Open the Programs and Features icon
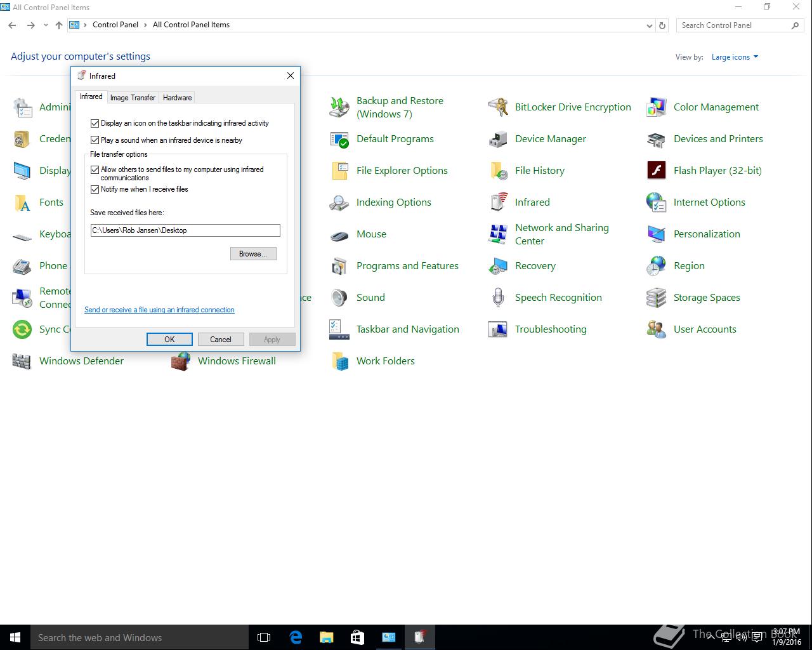The image size is (812, 650). [x=339, y=266]
